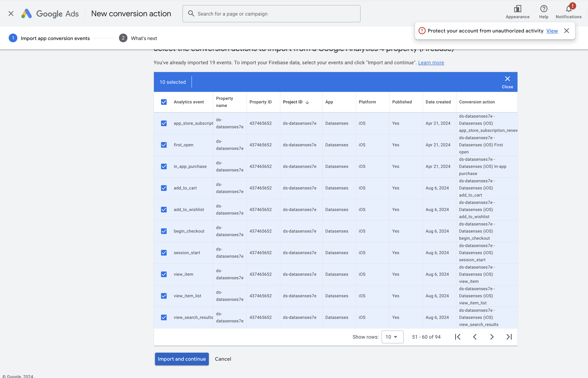Viewport: 588px width, 378px height.
Task: Uncheck the first_open row checkbox
Action: pos(164,145)
